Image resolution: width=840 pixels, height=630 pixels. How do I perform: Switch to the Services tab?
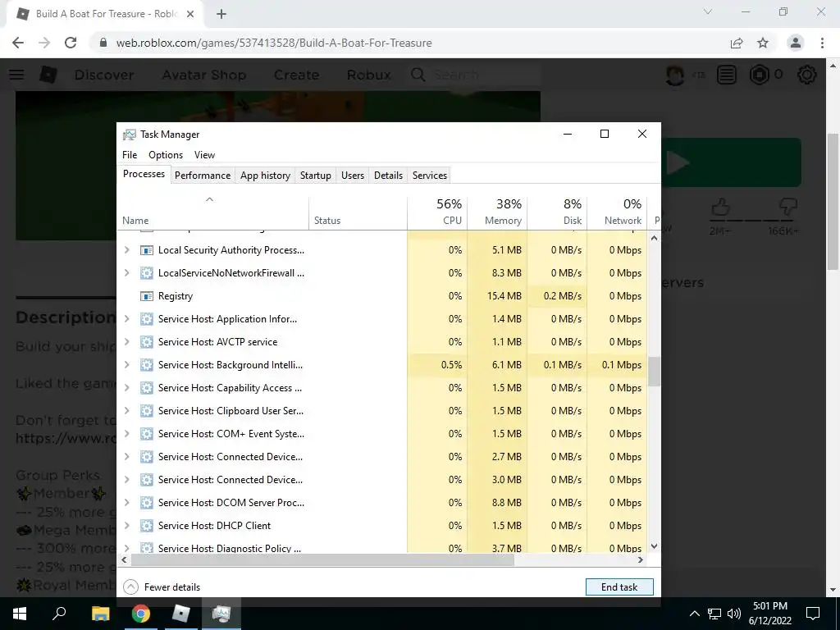[x=430, y=176]
